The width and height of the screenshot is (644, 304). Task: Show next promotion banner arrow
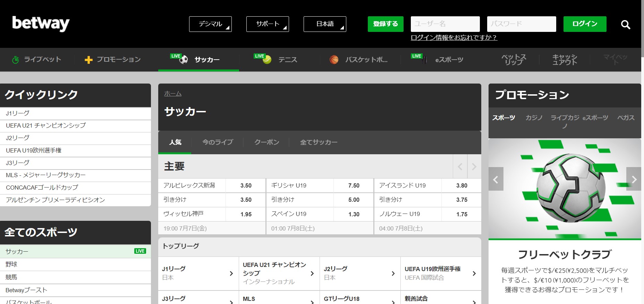point(634,179)
